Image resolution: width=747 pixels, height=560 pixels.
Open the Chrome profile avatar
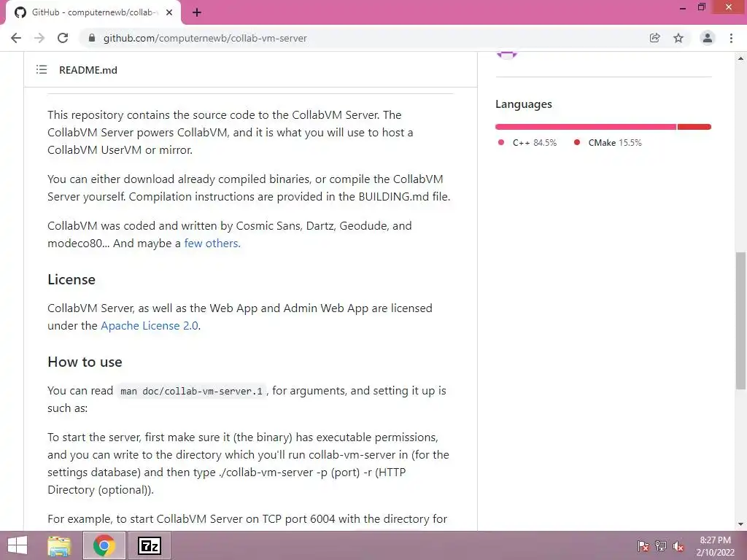tap(708, 38)
